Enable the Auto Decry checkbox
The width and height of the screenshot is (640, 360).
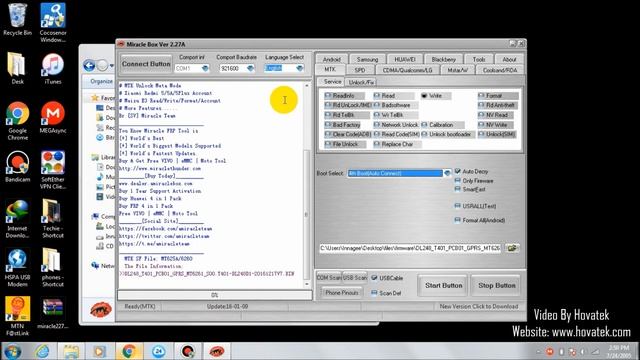click(x=458, y=171)
